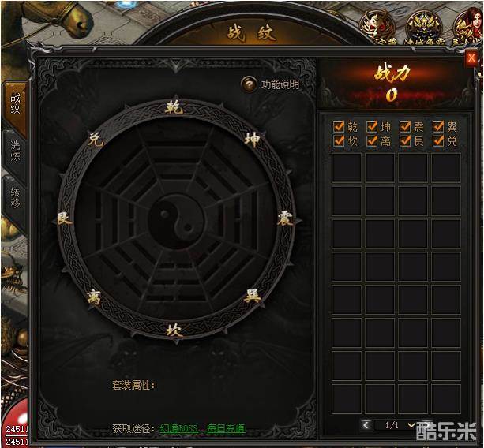Switch to the 转移 side tab
Image resolution: width=484 pixels, height=448 pixels.
point(15,197)
